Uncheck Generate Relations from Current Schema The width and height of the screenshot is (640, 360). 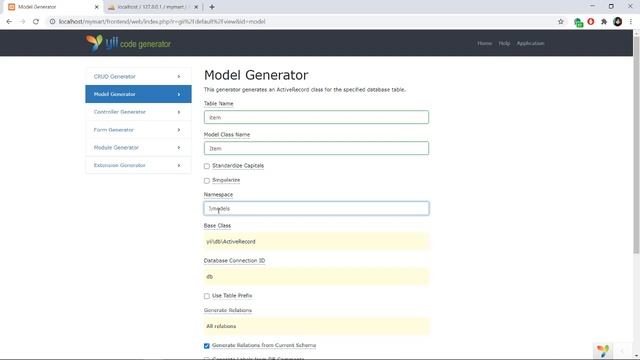click(x=207, y=346)
